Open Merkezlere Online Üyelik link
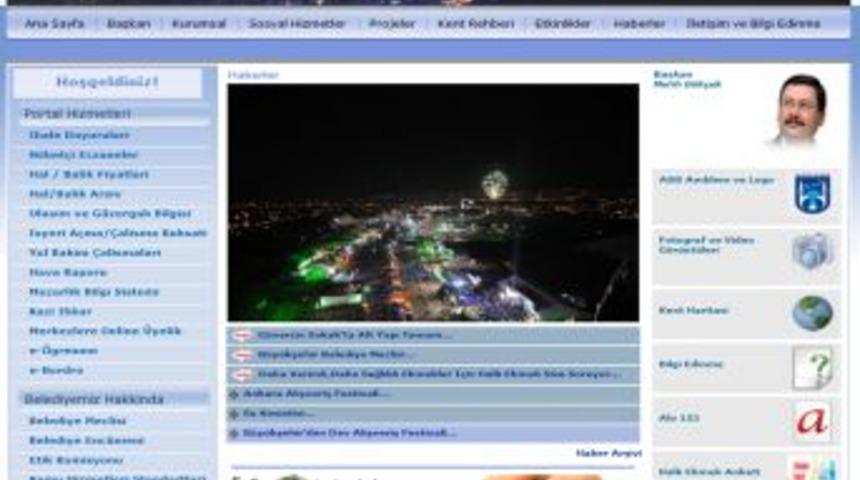Screen dimensions: 860x480 tap(105, 331)
